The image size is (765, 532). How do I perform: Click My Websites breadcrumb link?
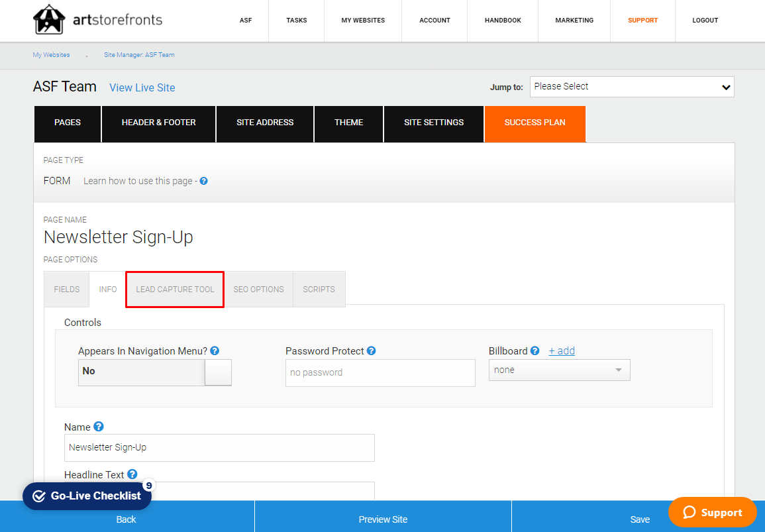point(51,55)
